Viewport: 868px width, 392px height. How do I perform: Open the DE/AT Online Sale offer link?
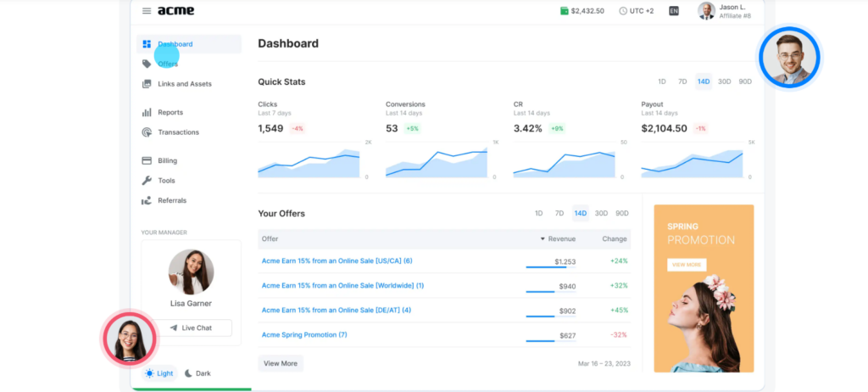(x=336, y=310)
